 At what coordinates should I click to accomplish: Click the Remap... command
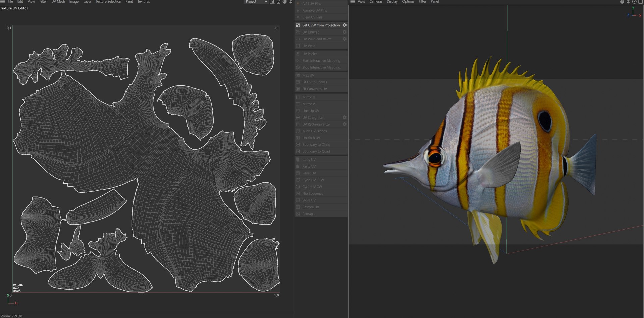tap(321, 214)
